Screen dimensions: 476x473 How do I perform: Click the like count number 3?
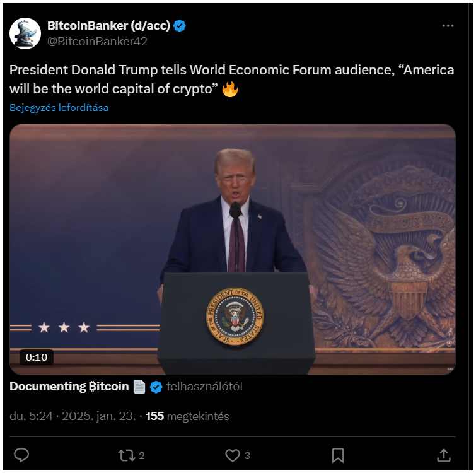pos(247,456)
